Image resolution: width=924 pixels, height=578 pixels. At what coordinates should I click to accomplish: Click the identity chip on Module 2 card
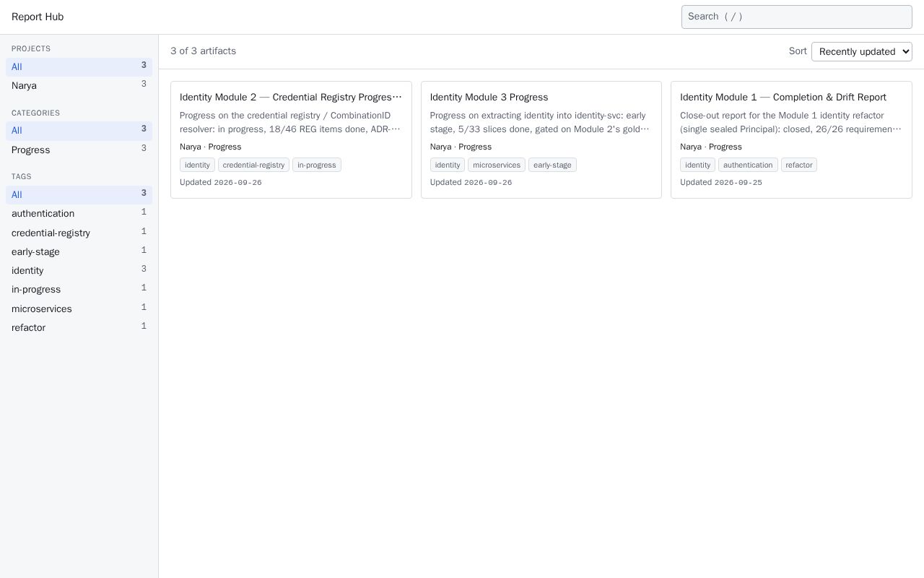pos(197,165)
